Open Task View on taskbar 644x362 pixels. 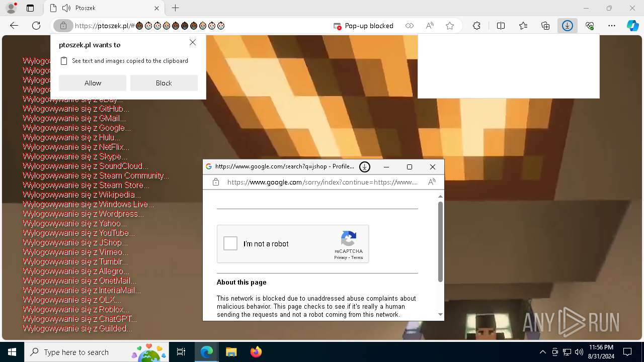[x=181, y=352]
